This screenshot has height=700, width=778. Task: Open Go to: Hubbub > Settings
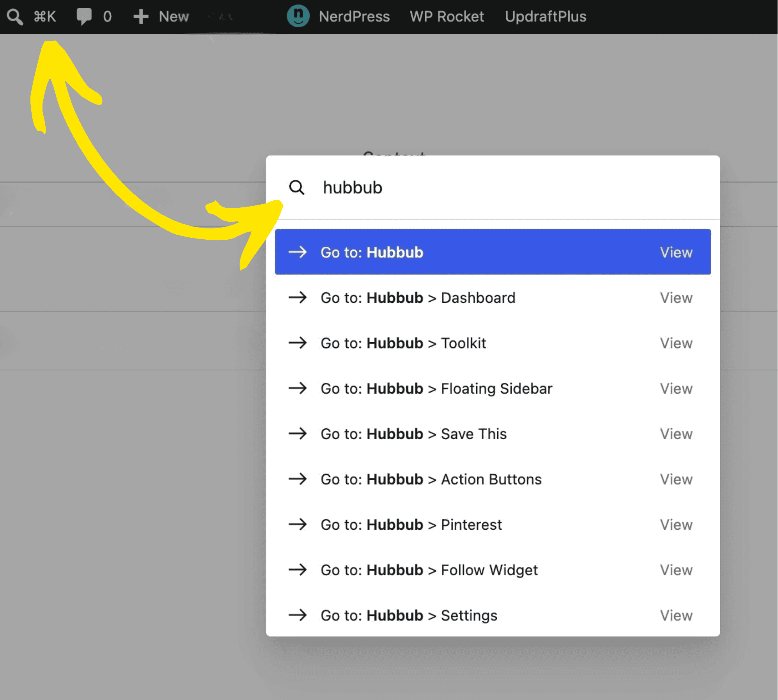[x=493, y=615]
